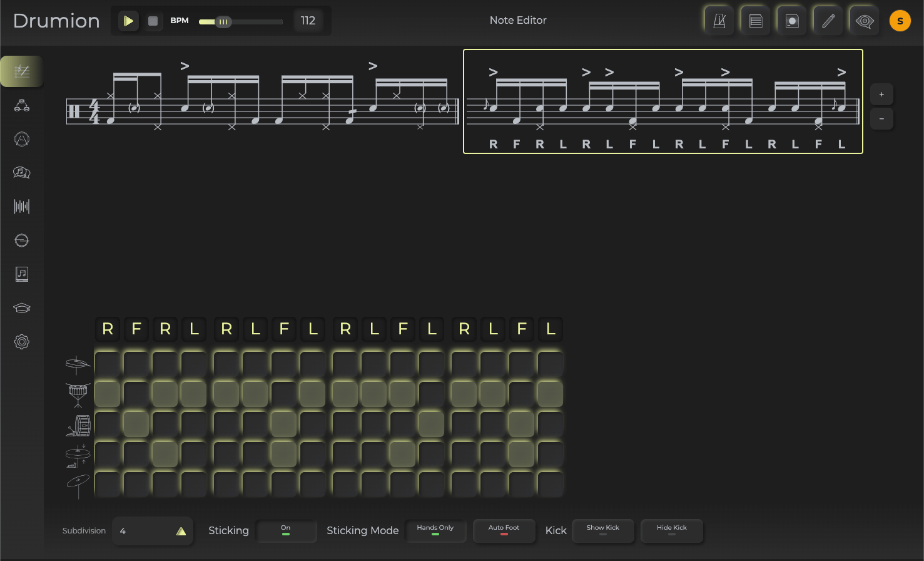Click the Drumion logo

pos(56,21)
